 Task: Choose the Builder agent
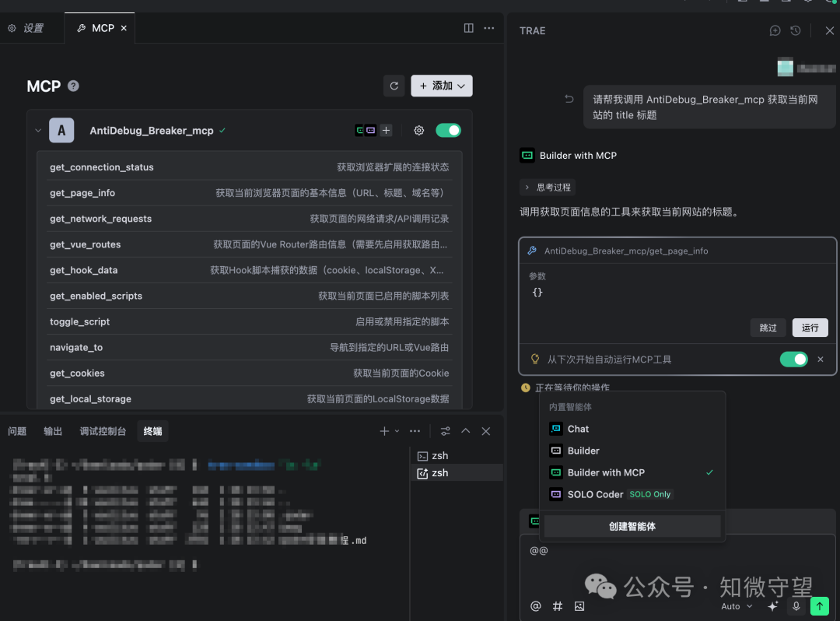click(632, 451)
